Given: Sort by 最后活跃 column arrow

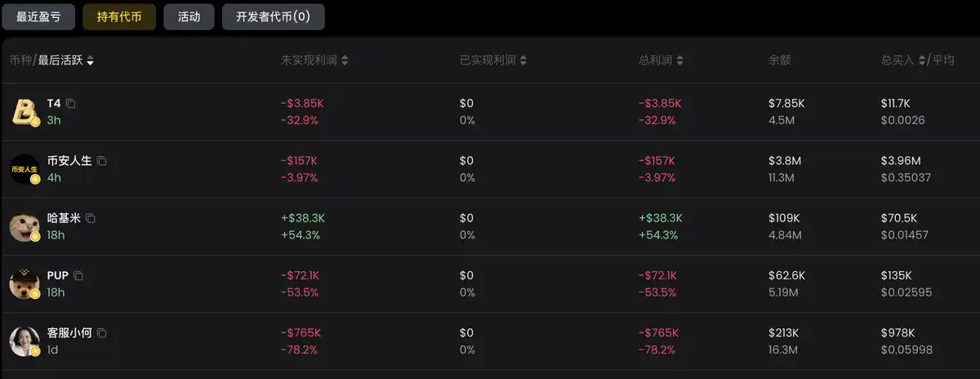Looking at the screenshot, I should click(x=90, y=61).
